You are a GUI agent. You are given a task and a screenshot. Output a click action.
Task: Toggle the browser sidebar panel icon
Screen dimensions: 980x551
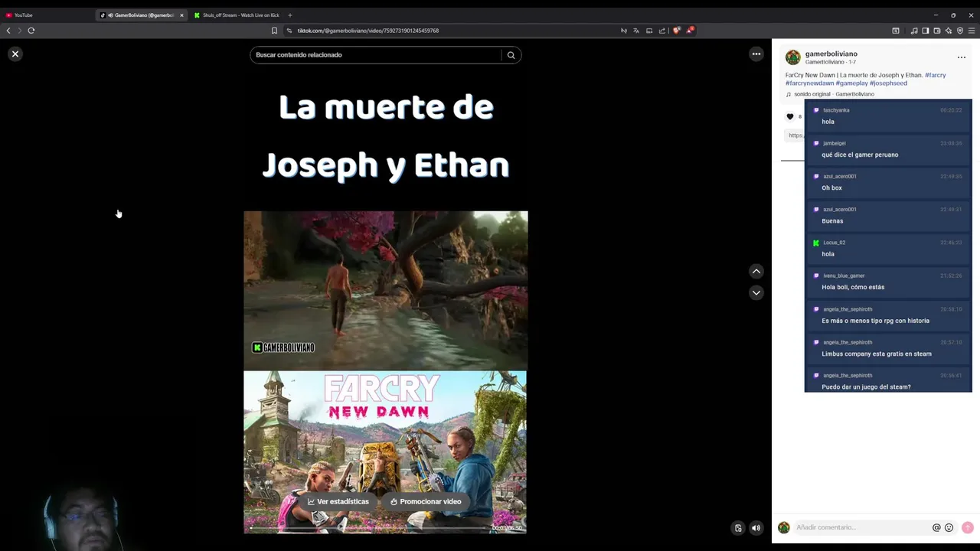pyautogui.click(x=925, y=31)
